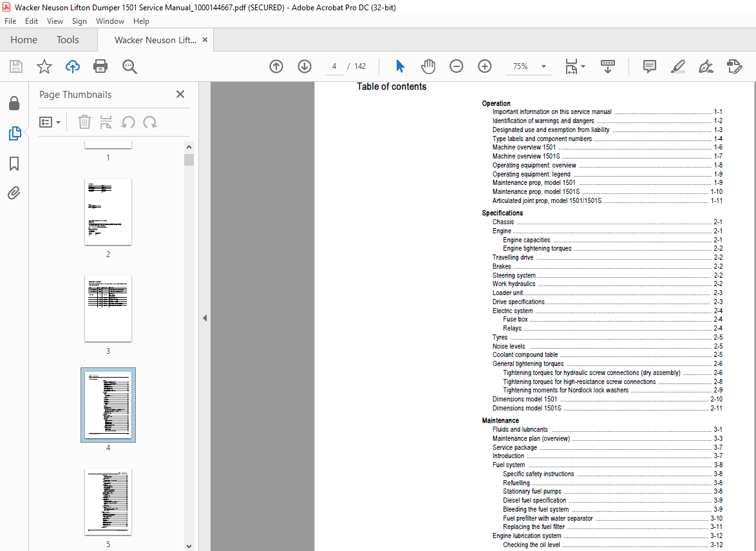The width and height of the screenshot is (756, 551).
Task: Select page 4 thumbnail
Action: (x=108, y=405)
